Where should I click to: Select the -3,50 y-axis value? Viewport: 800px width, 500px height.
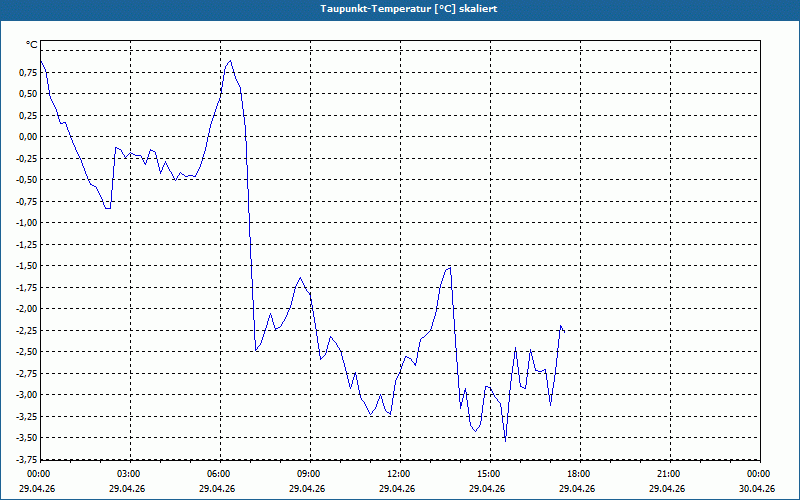point(27,437)
